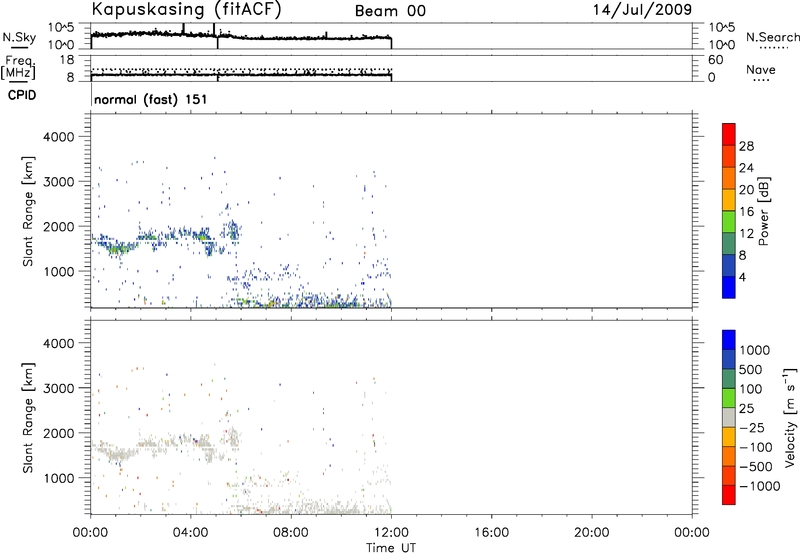
Task: Pick the light green Power segment between 12 and 16
Action: click(x=729, y=221)
